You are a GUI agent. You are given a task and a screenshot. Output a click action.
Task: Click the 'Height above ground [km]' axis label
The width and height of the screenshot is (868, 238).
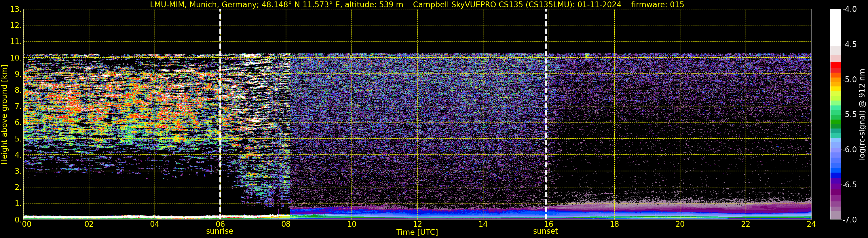4,115
